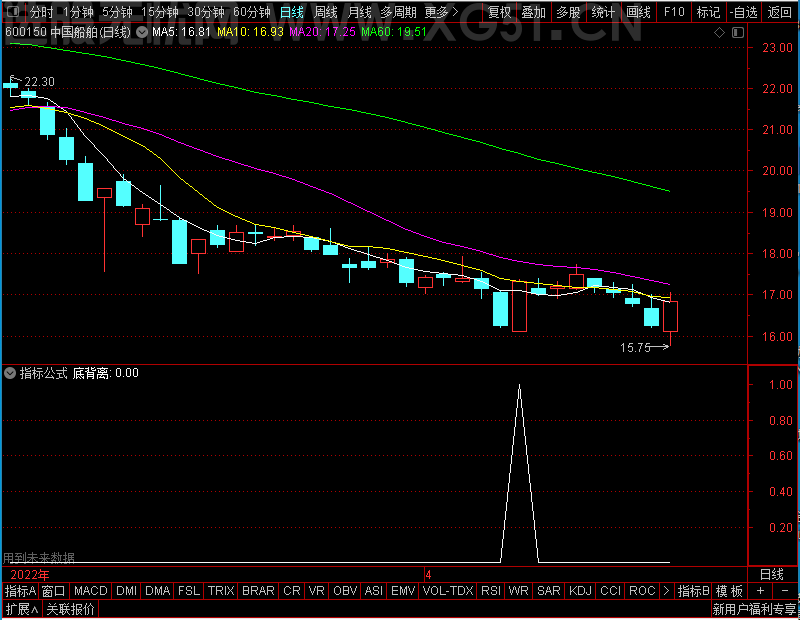Open the 指标公式 indicator dropdown arrow

pyautogui.click(x=10, y=373)
